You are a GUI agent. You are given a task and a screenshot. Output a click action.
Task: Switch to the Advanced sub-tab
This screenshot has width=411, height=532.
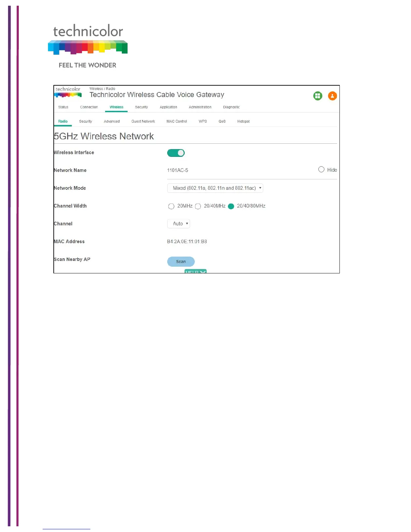click(x=112, y=121)
